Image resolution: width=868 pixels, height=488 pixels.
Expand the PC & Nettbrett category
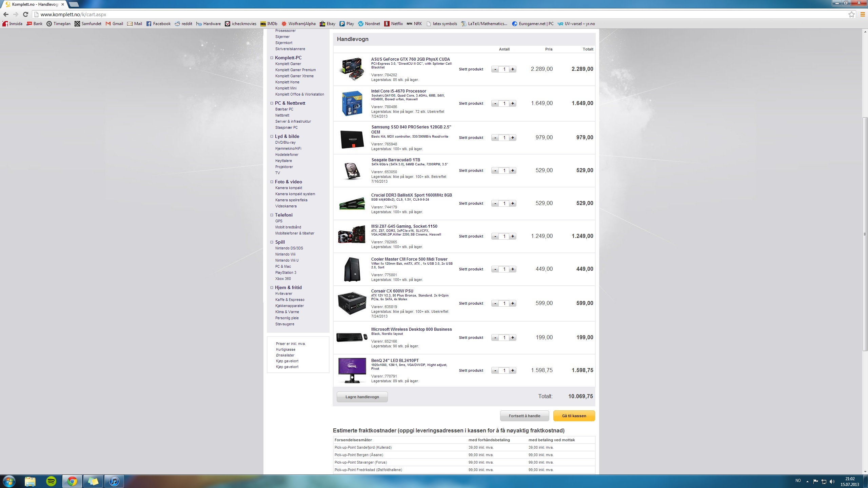[272, 103]
